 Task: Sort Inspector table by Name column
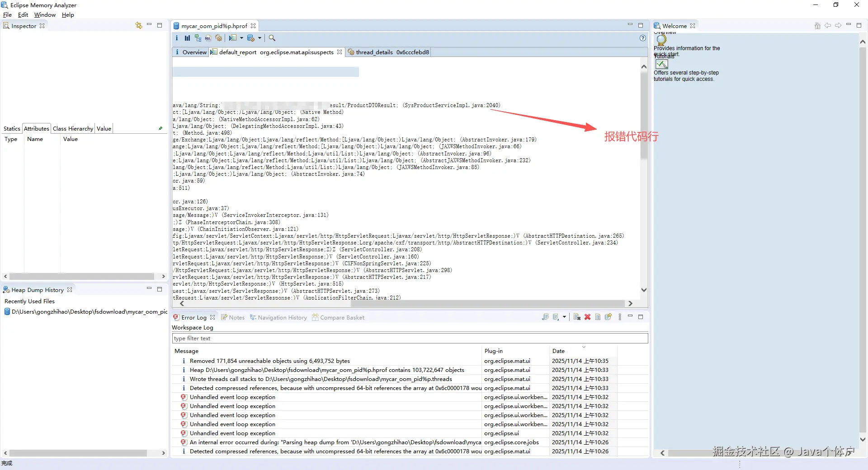pos(42,139)
